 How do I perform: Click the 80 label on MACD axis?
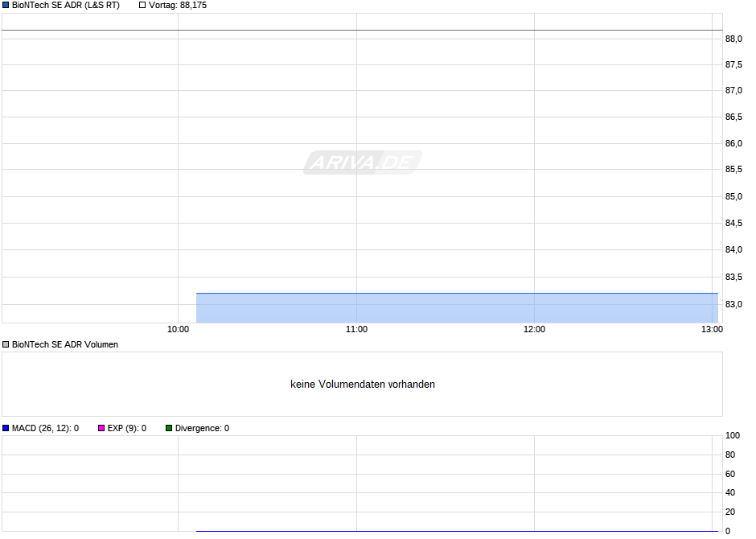coord(730,455)
